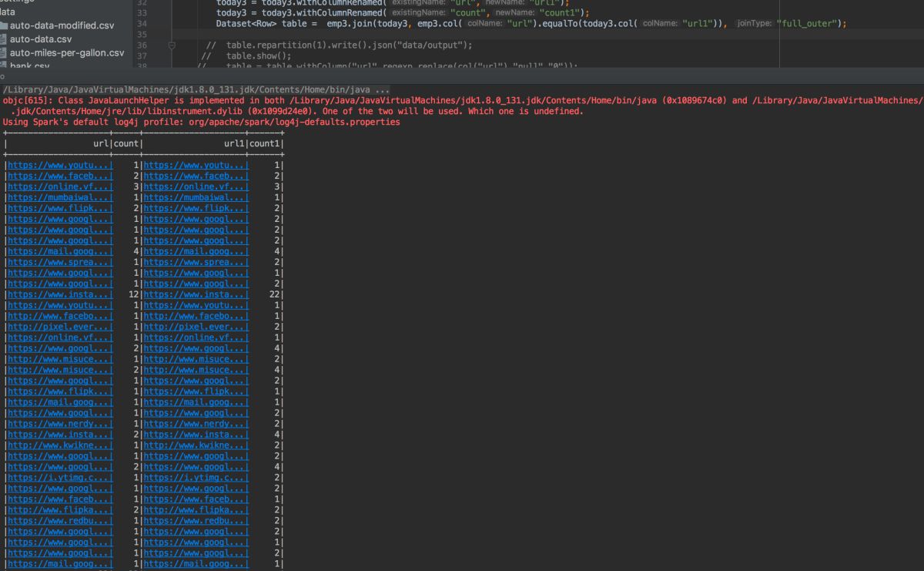The width and height of the screenshot is (924, 571).
Task: Open the https://www.redbu... link in url1 column
Action: tap(196, 521)
